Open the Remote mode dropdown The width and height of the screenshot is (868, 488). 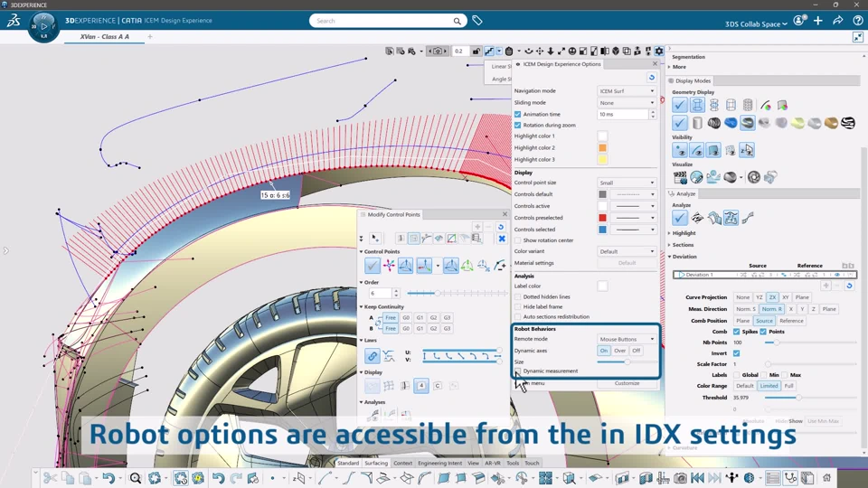point(627,339)
